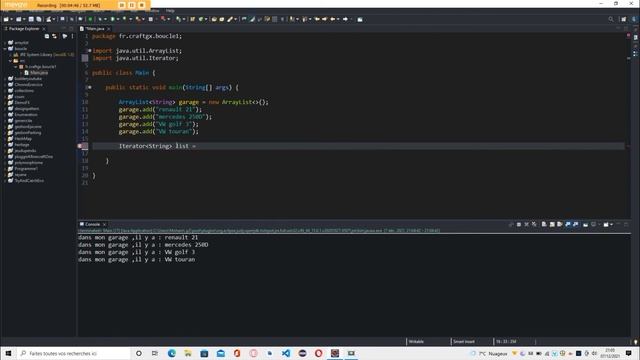
Task: Expand the builderyoutube project arrow
Action: click(x=5, y=78)
